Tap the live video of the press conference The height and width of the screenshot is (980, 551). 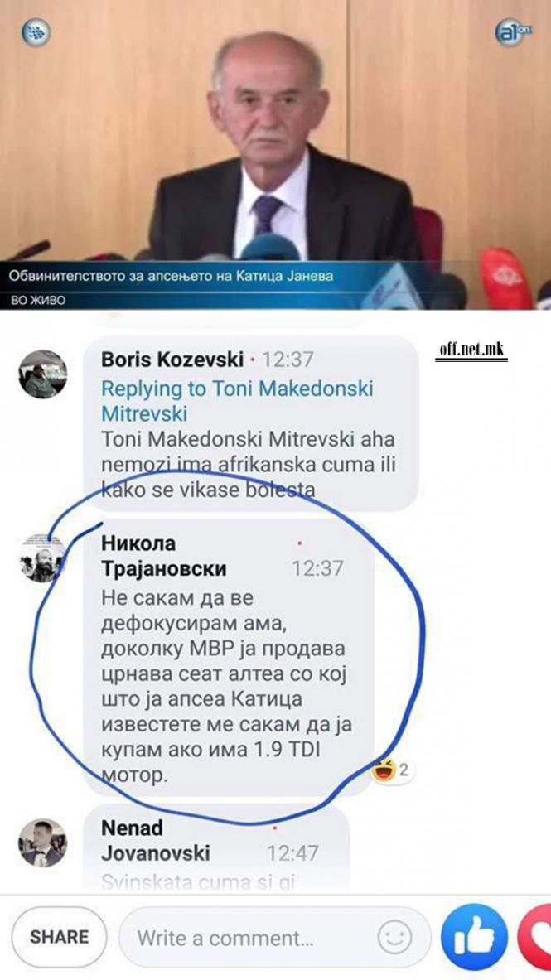pyautogui.click(x=275, y=154)
